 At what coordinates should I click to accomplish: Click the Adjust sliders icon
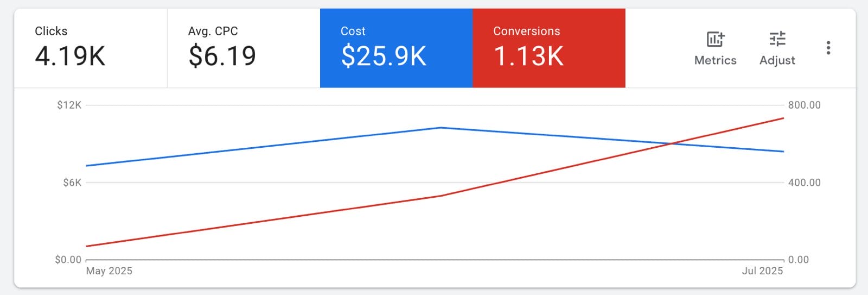(x=777, y=40)
